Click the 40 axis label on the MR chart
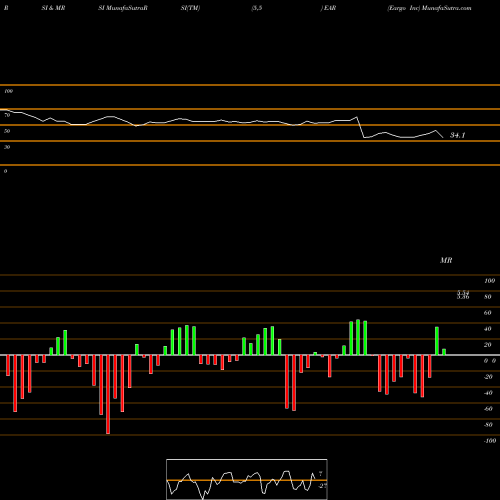The height and width of the screenshot is (500, 500). coord(487,329)
